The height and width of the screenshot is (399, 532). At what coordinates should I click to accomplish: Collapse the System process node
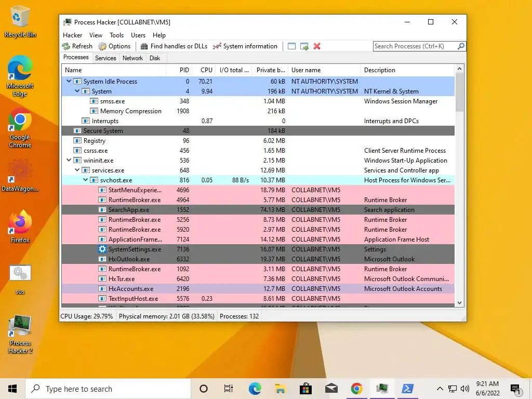point(77,91)
